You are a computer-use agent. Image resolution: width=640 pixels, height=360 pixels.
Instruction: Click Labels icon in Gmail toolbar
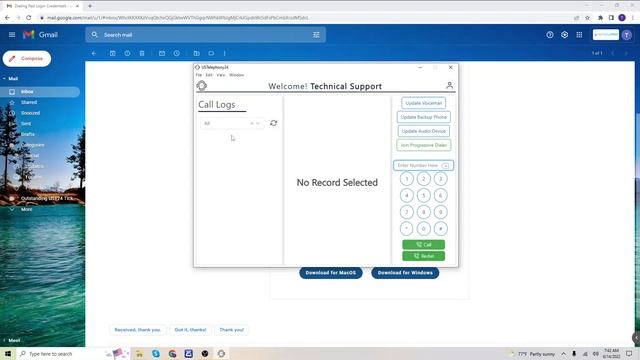(211, 53)
